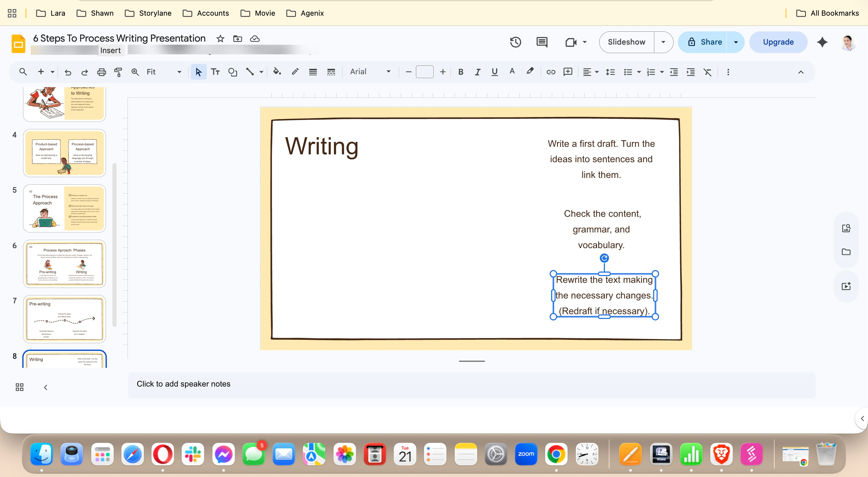This screenshot has height=477, width=868.
Task: Toggle bold formatting
Action: (x=461, y=72)
